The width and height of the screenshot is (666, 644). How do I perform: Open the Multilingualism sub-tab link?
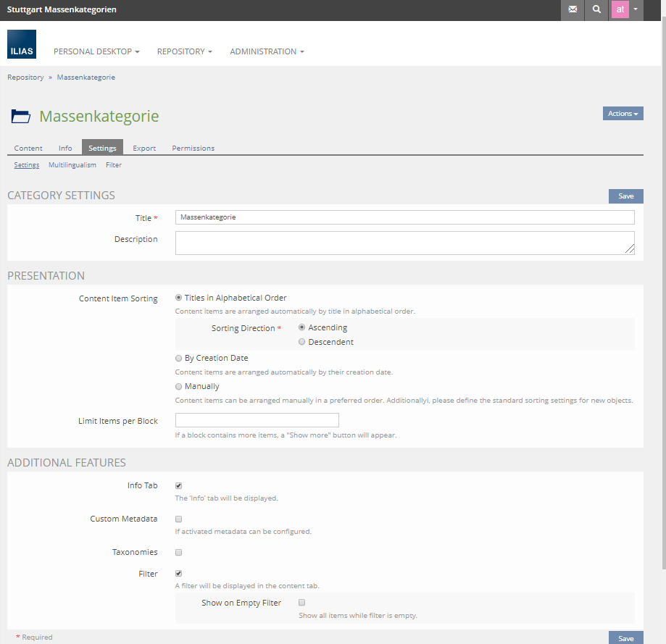(72, 165)
